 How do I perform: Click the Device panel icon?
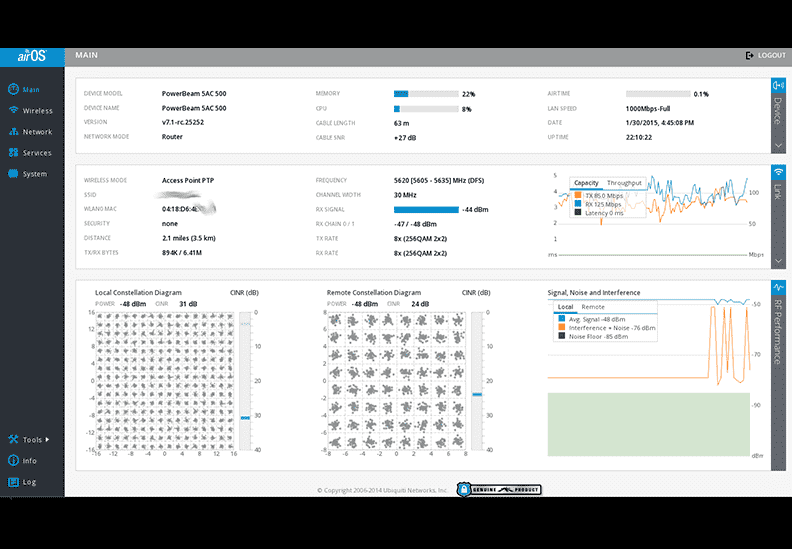coord(778,87)
